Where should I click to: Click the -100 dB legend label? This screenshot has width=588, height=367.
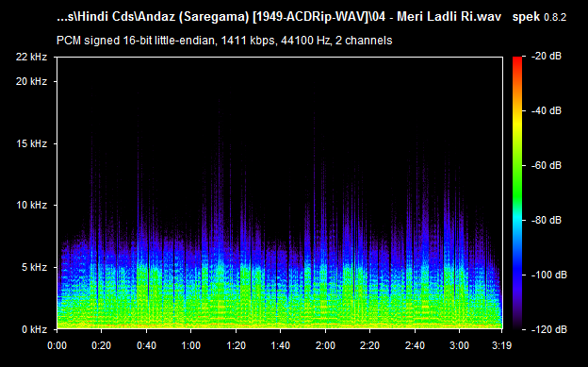[x=549, y=275]
